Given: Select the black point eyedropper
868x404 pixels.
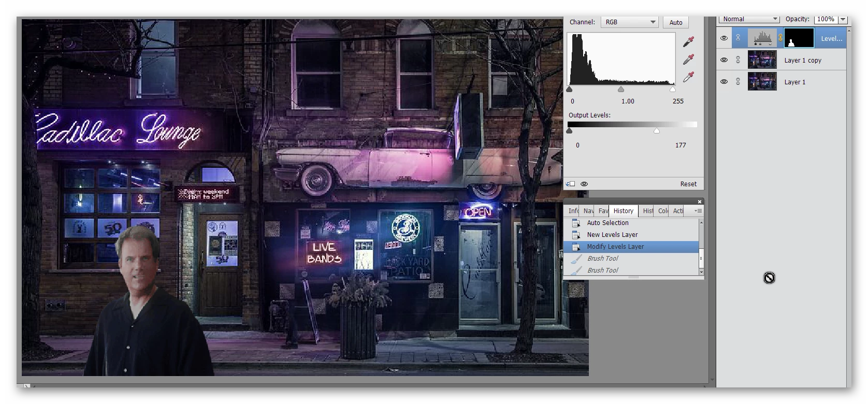Looking at the screenshot, I should pyautogui.click(x=688, y=41).
